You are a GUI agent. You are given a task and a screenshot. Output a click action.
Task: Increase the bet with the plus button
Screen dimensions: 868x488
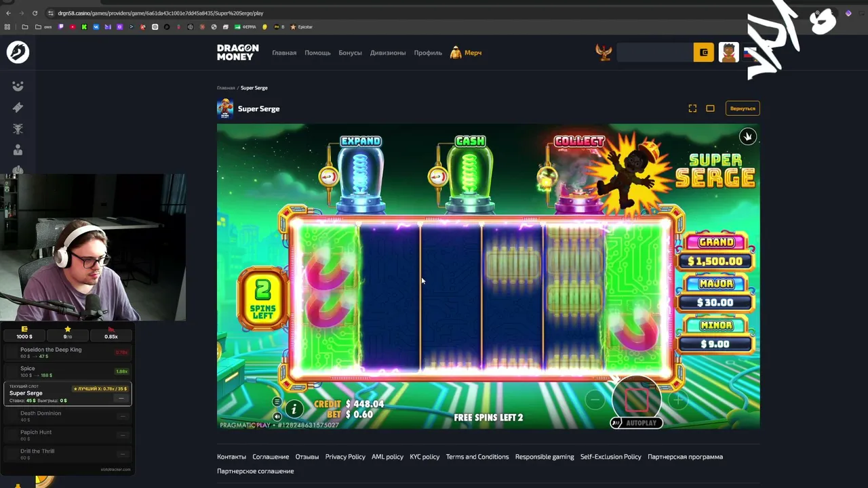(x=678, y=400)
